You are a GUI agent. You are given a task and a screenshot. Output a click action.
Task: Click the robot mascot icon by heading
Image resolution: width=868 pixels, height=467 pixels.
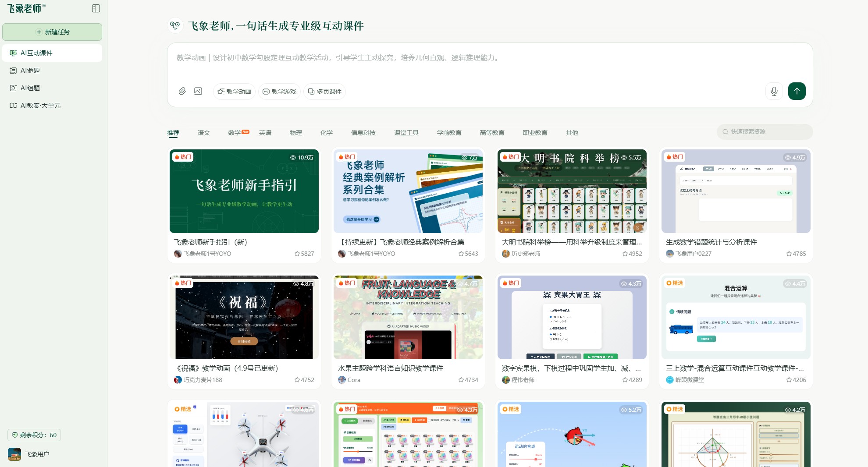tap(175, 26)
